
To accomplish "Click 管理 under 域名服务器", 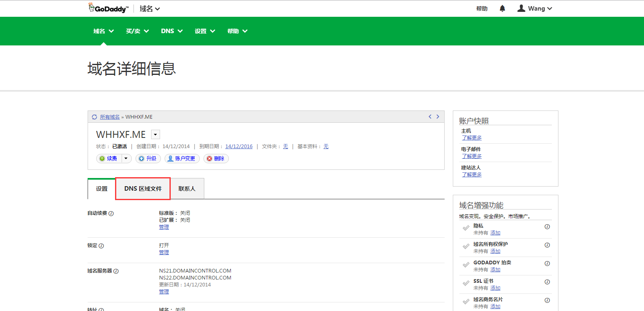I will pyautogui.click(x=164, y=292).
